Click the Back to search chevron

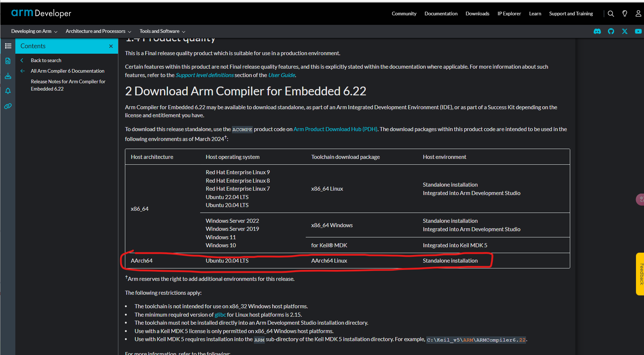click(22, 60)
